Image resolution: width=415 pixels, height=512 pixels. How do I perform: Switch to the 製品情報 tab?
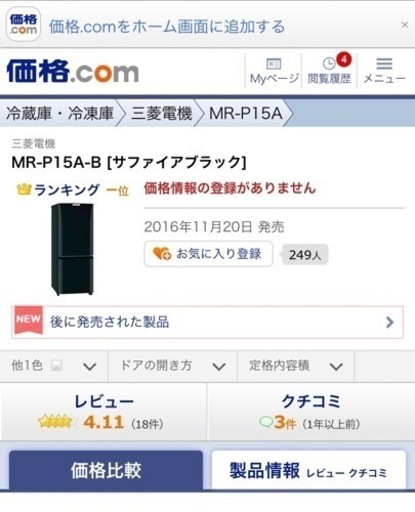(309, 470)
